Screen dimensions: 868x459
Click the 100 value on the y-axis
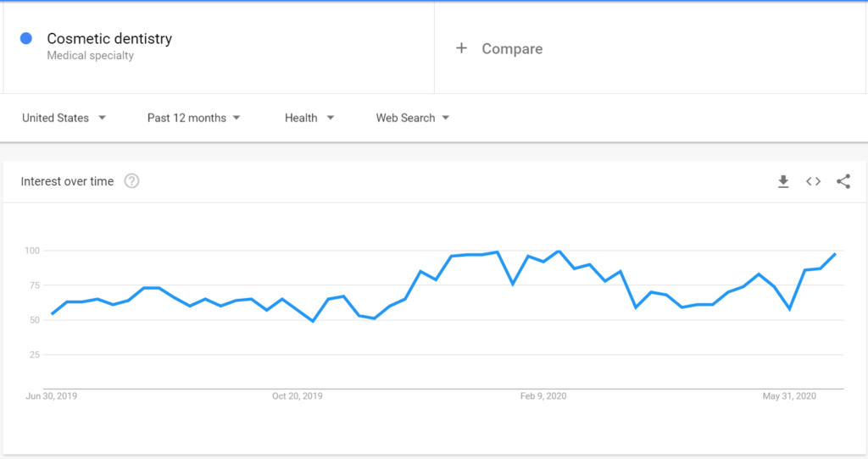[x=32, y=251]
